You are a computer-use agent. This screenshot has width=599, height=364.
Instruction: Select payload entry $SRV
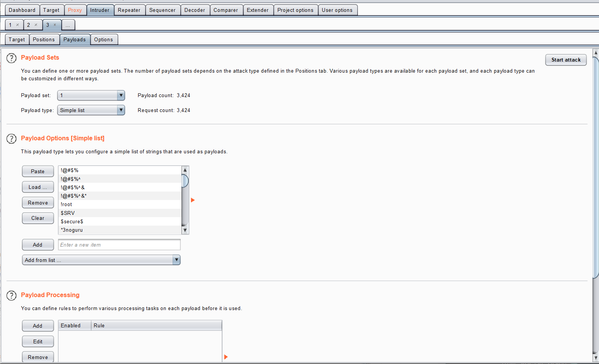click(x=120, y=213)
